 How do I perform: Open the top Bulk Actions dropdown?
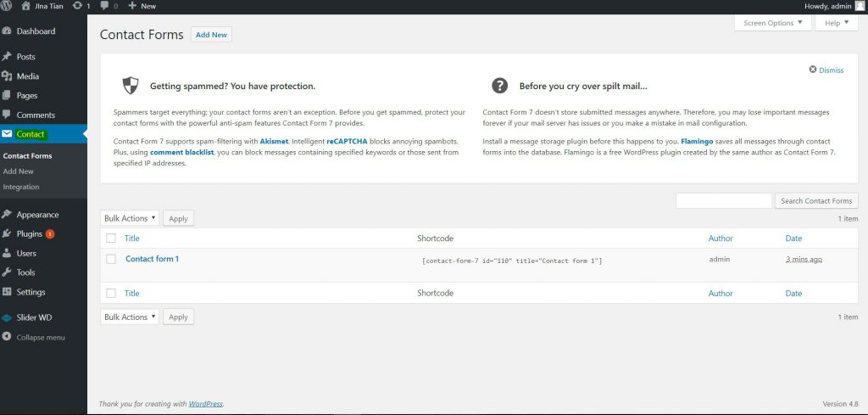point(130,218)
